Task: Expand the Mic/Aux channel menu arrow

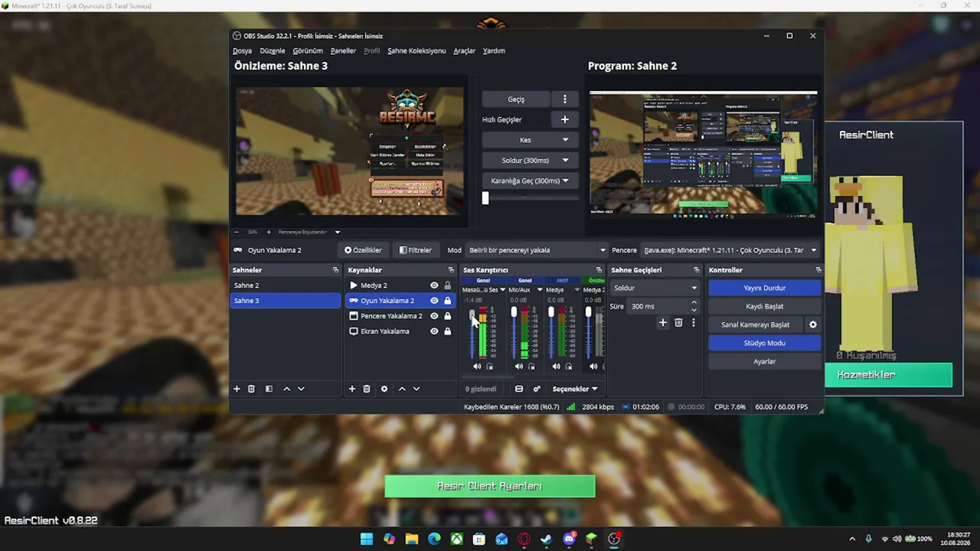Action: (x=540, y=290)
